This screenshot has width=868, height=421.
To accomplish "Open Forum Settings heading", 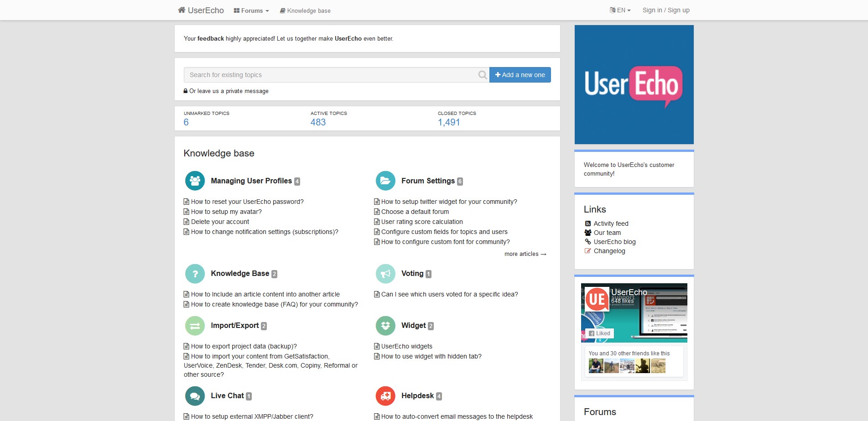I will tap(428, 181).
